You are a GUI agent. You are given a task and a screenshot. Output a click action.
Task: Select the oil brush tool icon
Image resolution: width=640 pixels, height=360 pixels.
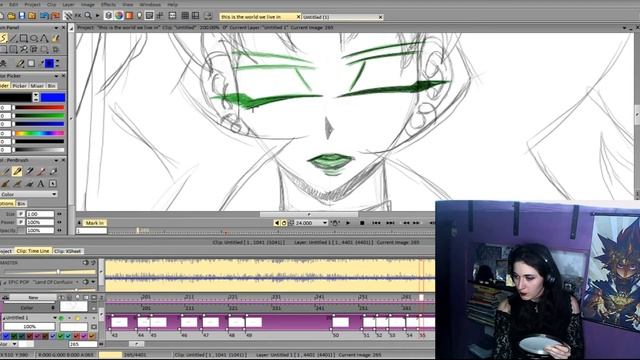click(x=5, y=184)
